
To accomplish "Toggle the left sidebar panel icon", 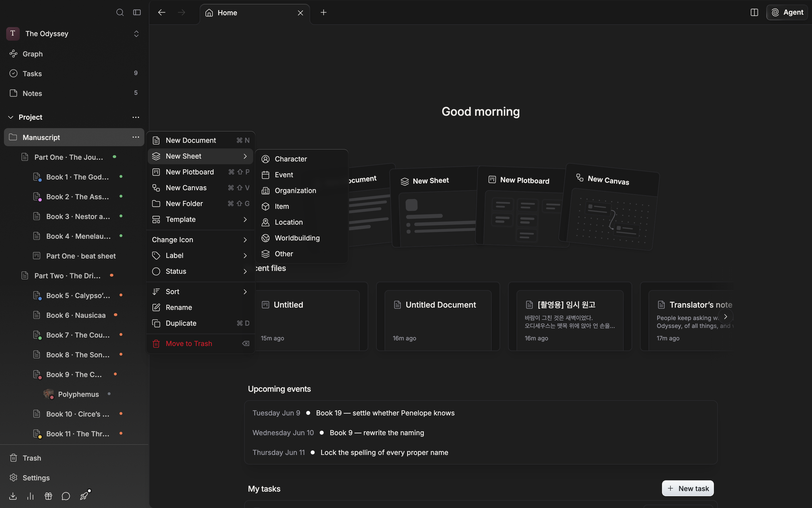I will point(137,12).
